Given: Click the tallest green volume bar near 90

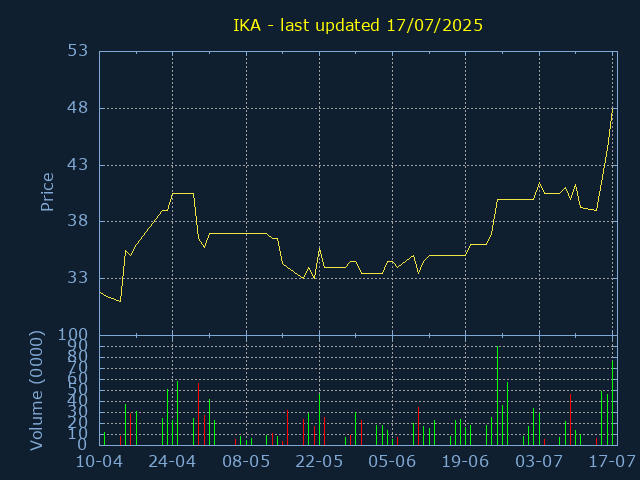Looking at the screenshot, I should coord(497,396).
